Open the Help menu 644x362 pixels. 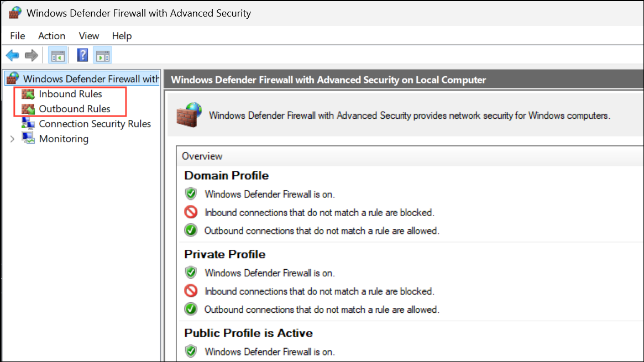pyautogui.click(x=122, y=36)
